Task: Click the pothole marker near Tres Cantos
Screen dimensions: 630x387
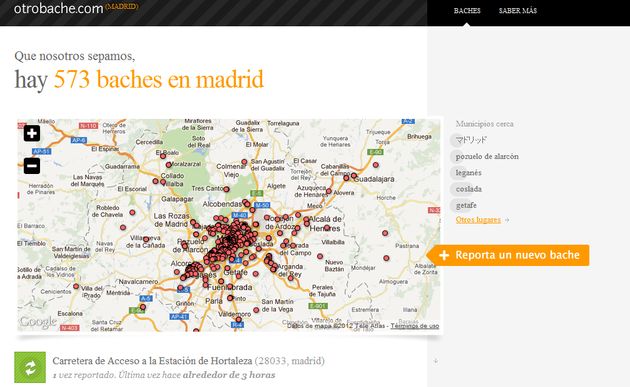Action: tap(226, 189)
